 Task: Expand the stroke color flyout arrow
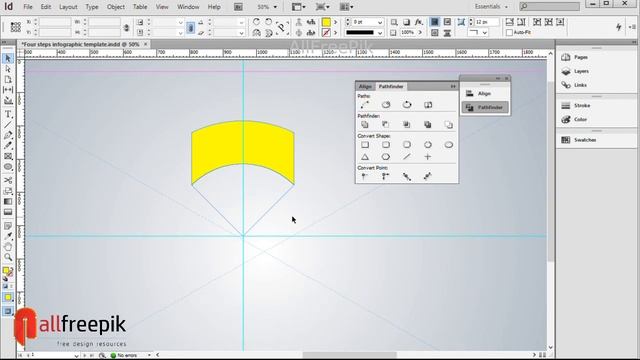336,33
